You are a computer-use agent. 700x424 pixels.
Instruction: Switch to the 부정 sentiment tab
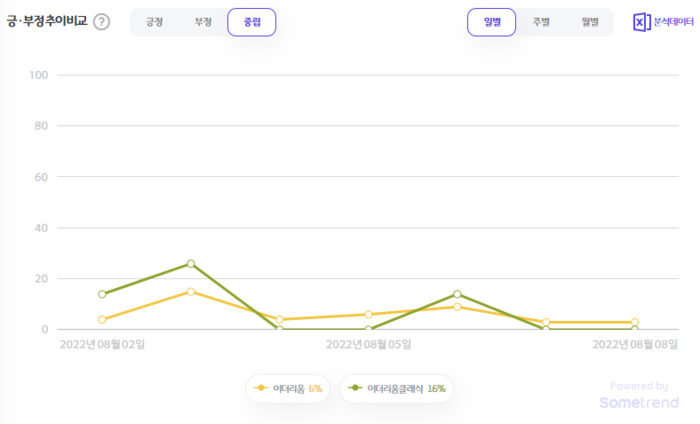203,22
